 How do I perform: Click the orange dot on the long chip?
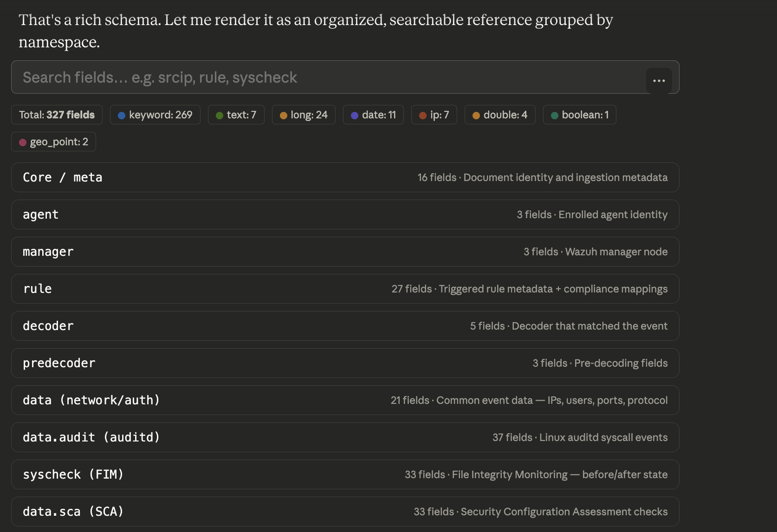point(284,115)
